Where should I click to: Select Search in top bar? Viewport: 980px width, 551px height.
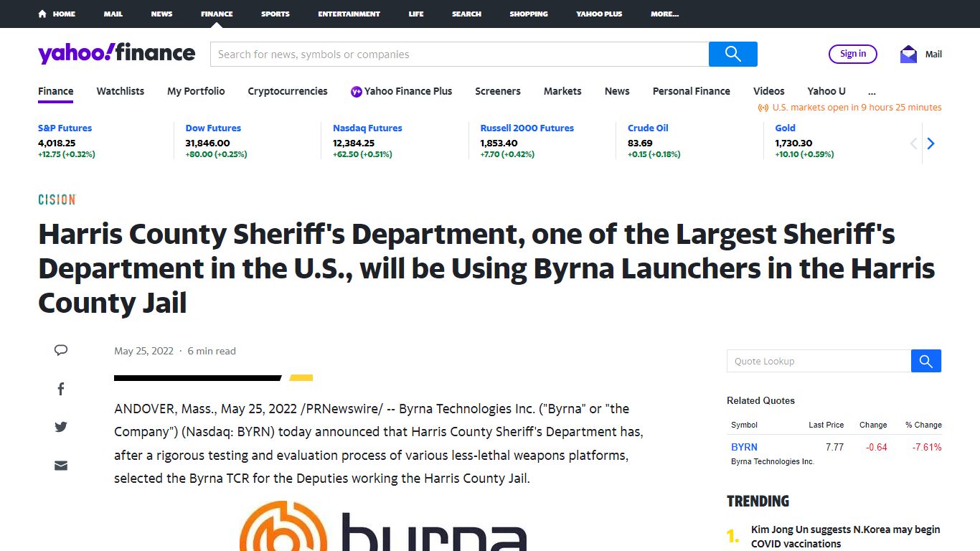pyautogui.click(x=466, y=14)
